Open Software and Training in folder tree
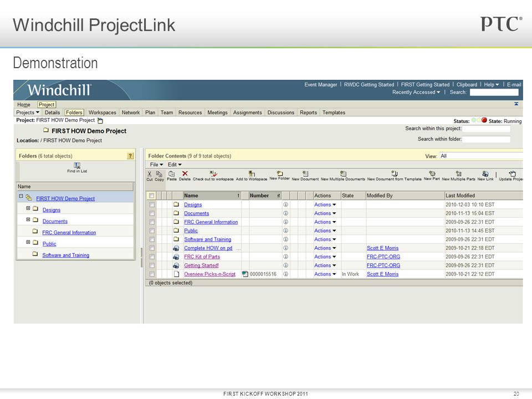This screenshot has width=532, height=399. [65, 255]
